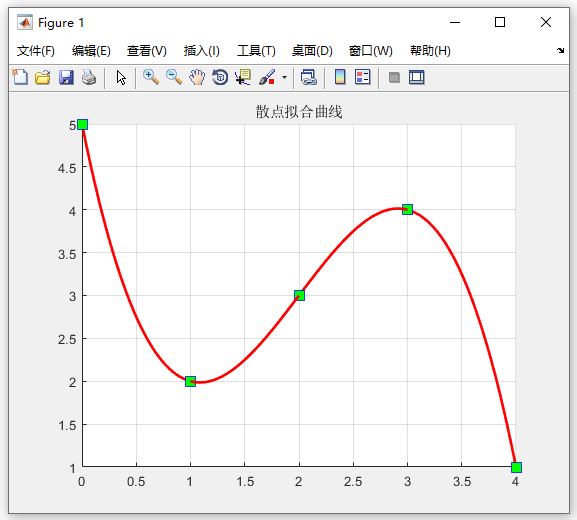Activate the Zoom Out magnifier tool
Viewport: 577px width, 520px height.
174,77
